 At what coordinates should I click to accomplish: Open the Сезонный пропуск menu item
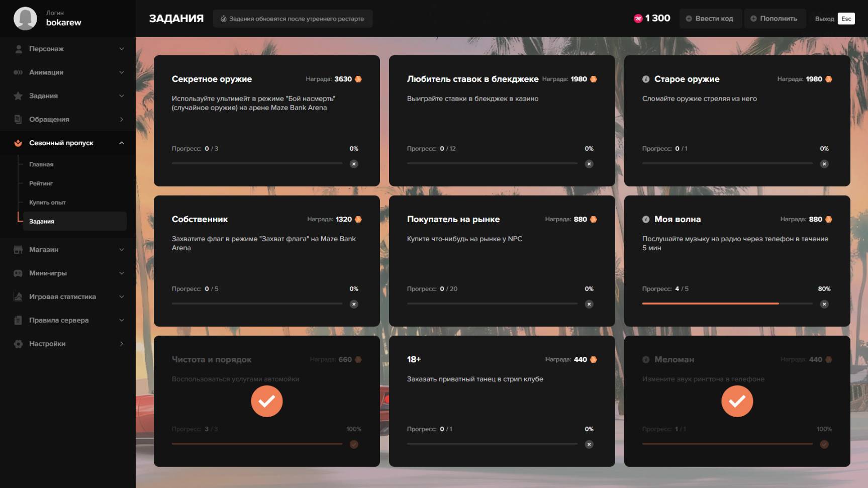click(68, 143)
